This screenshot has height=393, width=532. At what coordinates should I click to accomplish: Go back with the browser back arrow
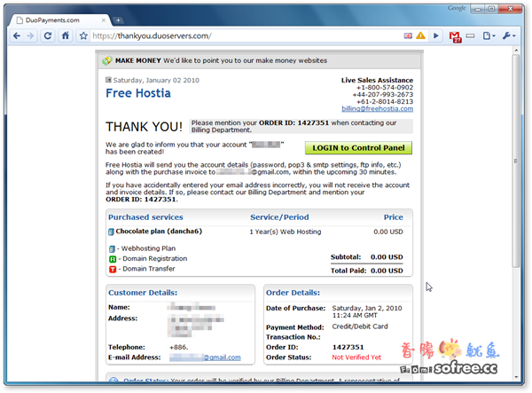pyautogui.click(x=17, y=35)
